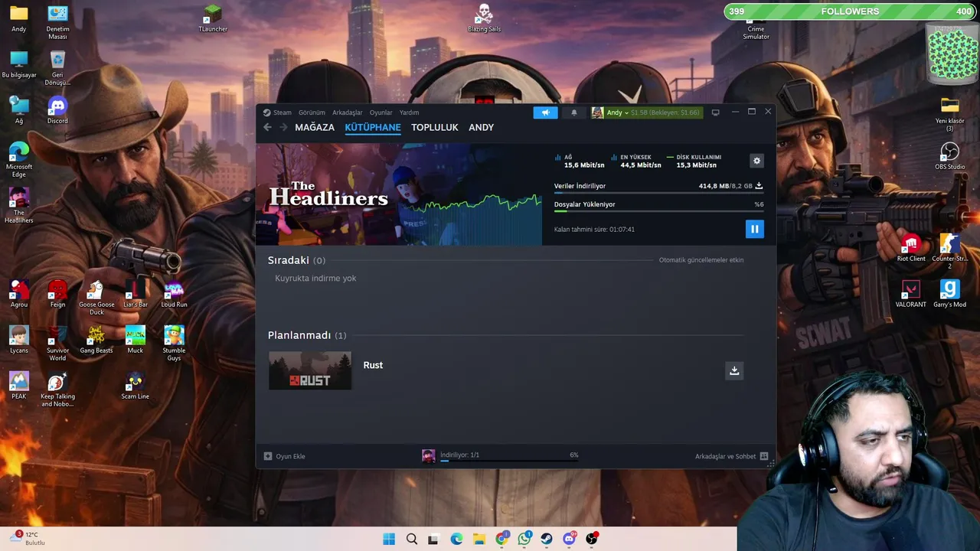980x551 pixels.
Task: Open the Steam menu
Action: coord(277,112)
